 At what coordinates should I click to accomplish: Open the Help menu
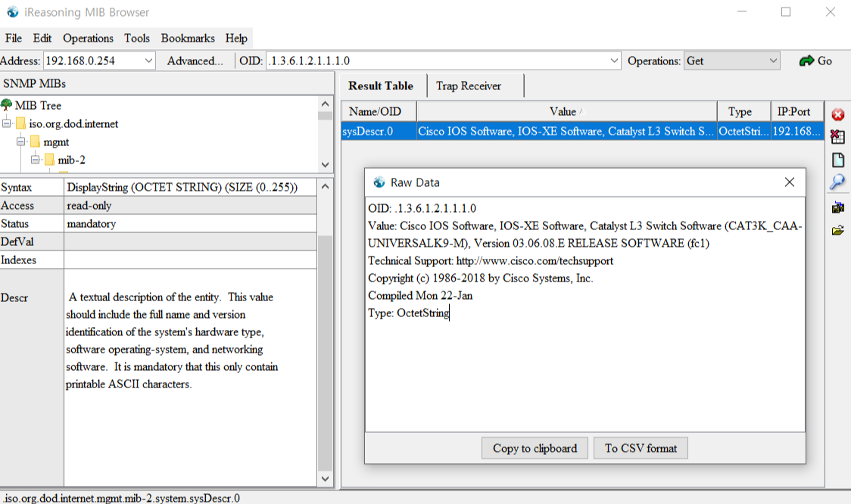click(237, 38)
